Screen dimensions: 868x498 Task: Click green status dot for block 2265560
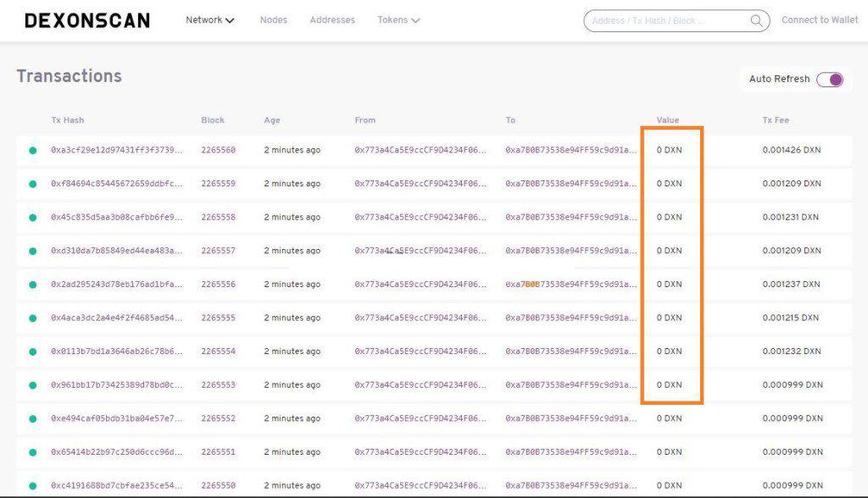(x=33, y=151)
